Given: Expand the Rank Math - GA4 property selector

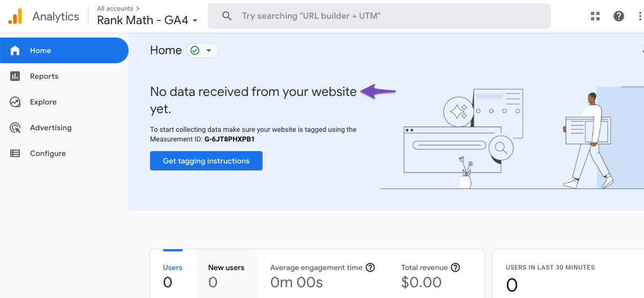Looking at the screenshot, I should (x=147, y=20).
